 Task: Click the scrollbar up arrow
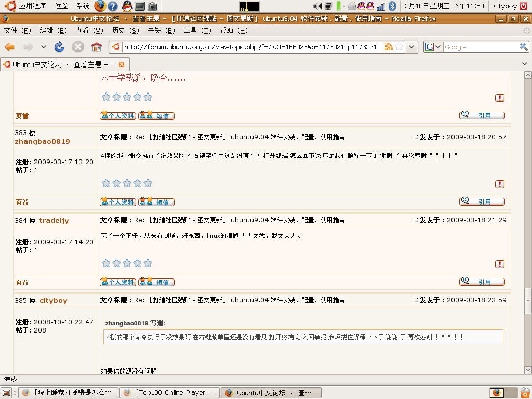pyautogui.click(x=528, y=75)
